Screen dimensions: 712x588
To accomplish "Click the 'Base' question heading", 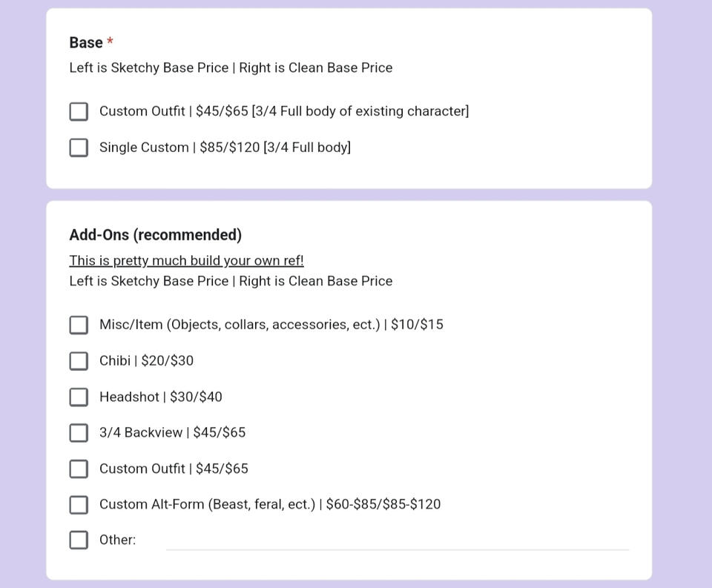I will pos(86,43).
